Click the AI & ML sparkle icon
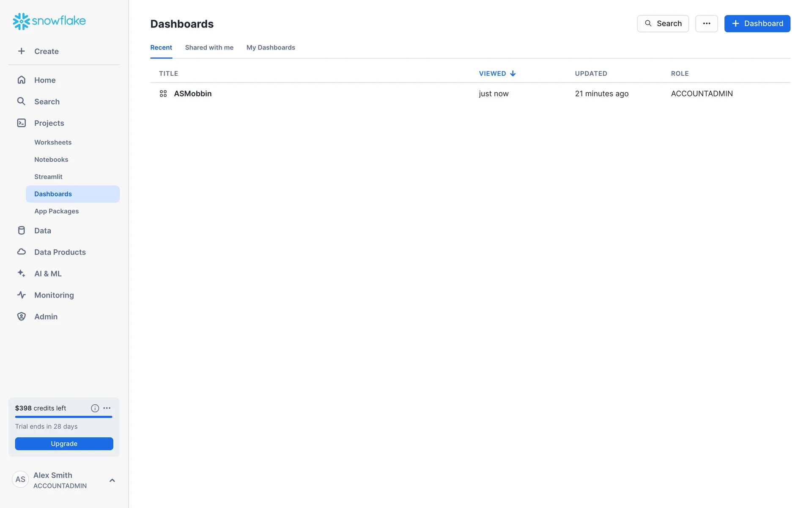 click(x=22, y=273)
